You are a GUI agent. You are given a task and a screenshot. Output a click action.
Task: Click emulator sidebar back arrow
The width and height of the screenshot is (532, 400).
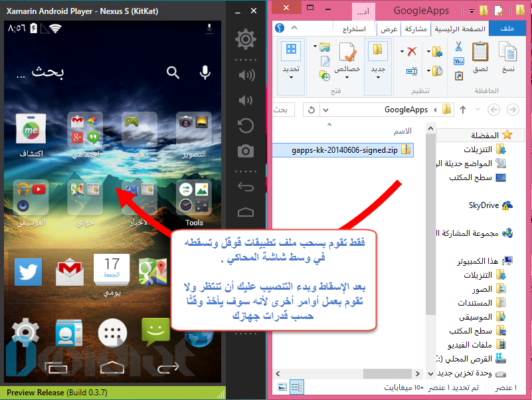pos(246,187)
